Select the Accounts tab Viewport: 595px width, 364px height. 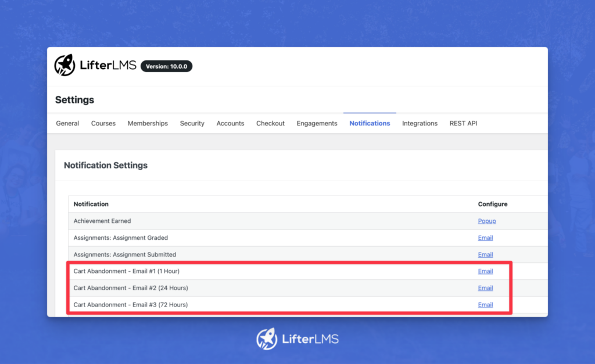pyautogui.click(x=230, y=123)
